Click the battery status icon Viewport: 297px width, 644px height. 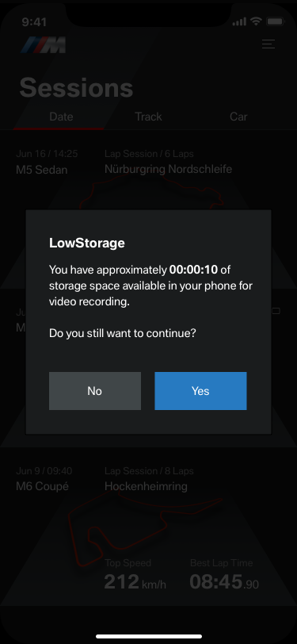click(x=275, y=21)
